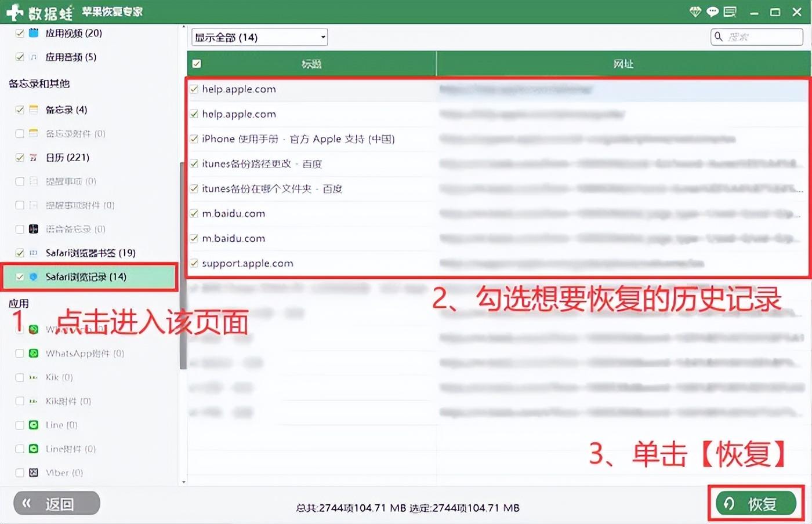Click the diamond VIP icon in title bar
The width and height of the screenshot is (812, 524).
click(x=695, y=12)
